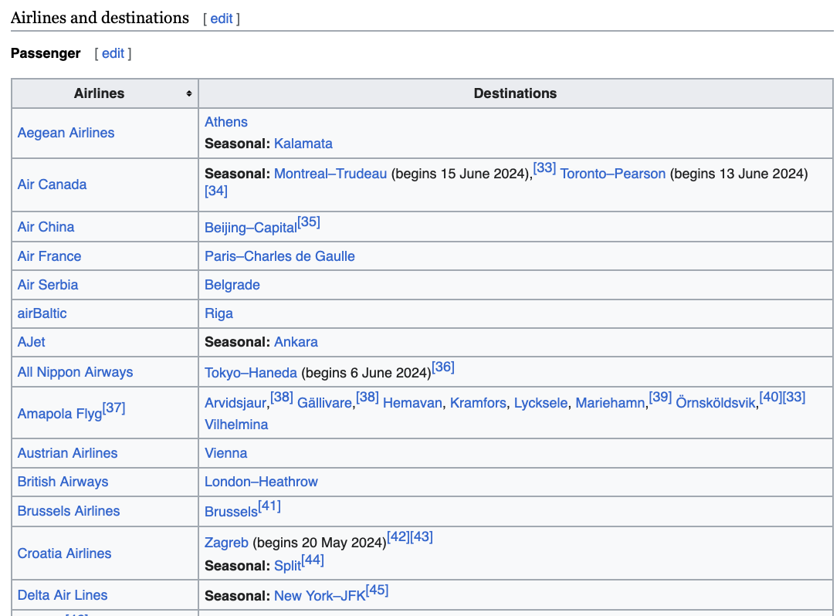Viewport: 840px width, 616px height.
Task: Edit the Airlines and destinations section
Action: click(x=222, y=19)
